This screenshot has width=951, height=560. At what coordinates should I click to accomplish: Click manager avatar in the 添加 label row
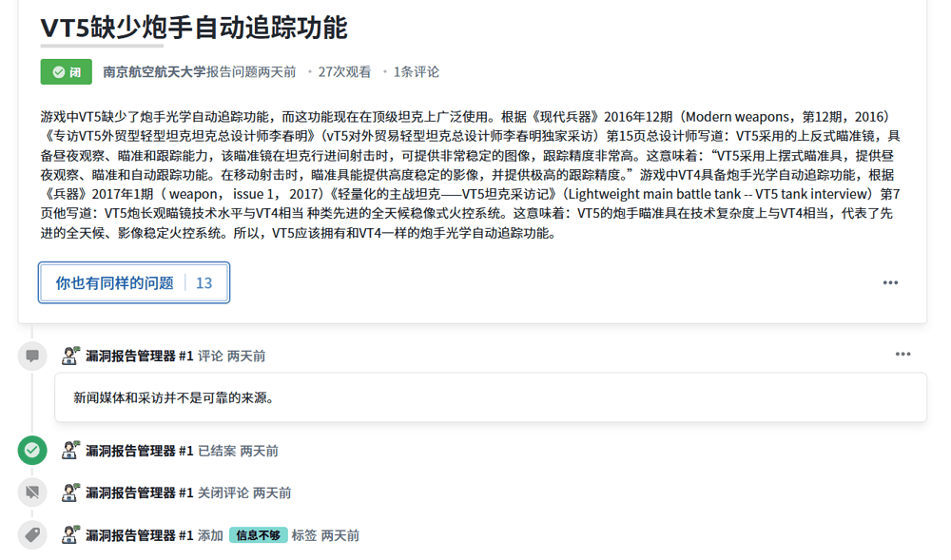click(x=70, y=535)
